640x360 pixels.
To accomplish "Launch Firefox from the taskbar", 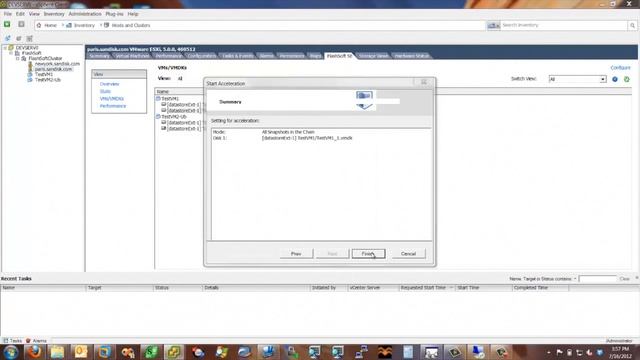I will (x=34, y=352).
